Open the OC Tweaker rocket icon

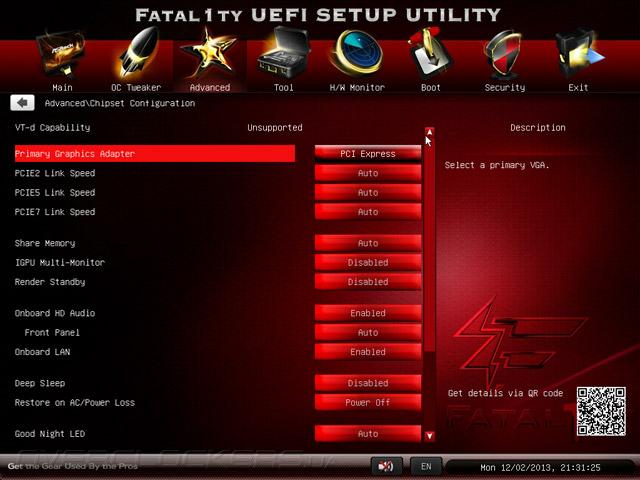tap(138, 52)
